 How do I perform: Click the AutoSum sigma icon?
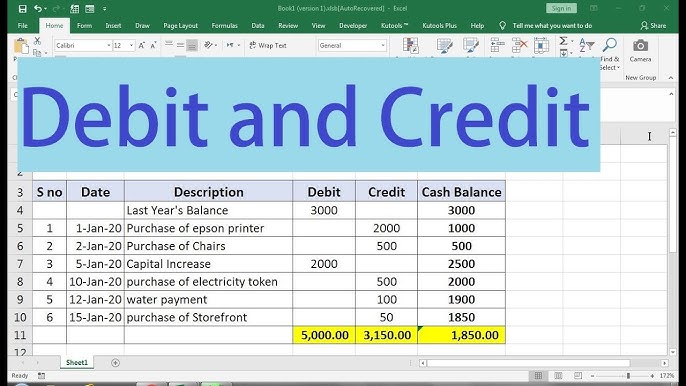[564, 41]
